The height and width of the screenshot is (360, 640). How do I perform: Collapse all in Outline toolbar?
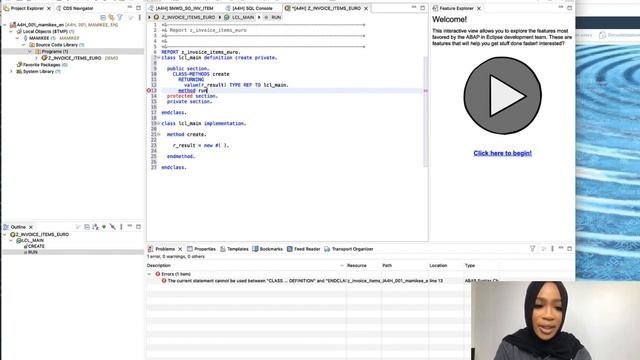[x=87, y=227]
